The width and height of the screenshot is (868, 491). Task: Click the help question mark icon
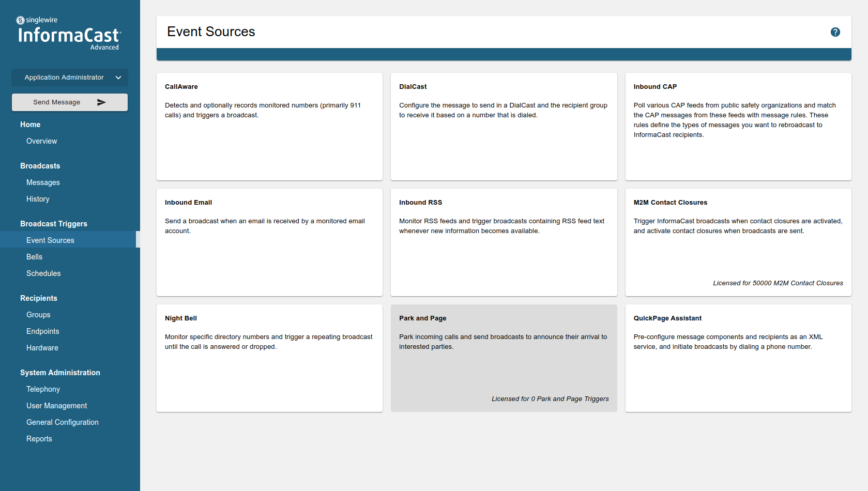[x=835, y=32]
